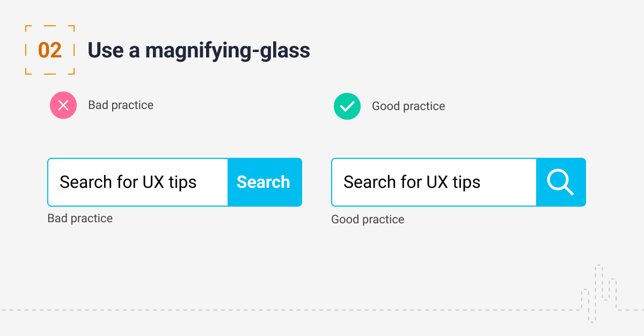Image resolution: width=644 pixels, height=336 pixels.
Task: Click the orange 02 number badge
Action: [50, 50]
